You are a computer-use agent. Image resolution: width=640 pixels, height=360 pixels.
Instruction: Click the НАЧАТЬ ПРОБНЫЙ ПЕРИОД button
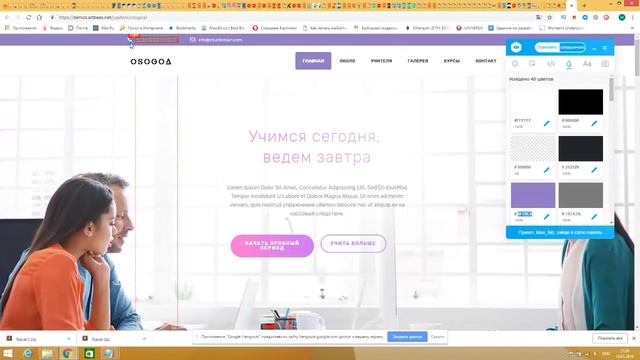point(272,246)
